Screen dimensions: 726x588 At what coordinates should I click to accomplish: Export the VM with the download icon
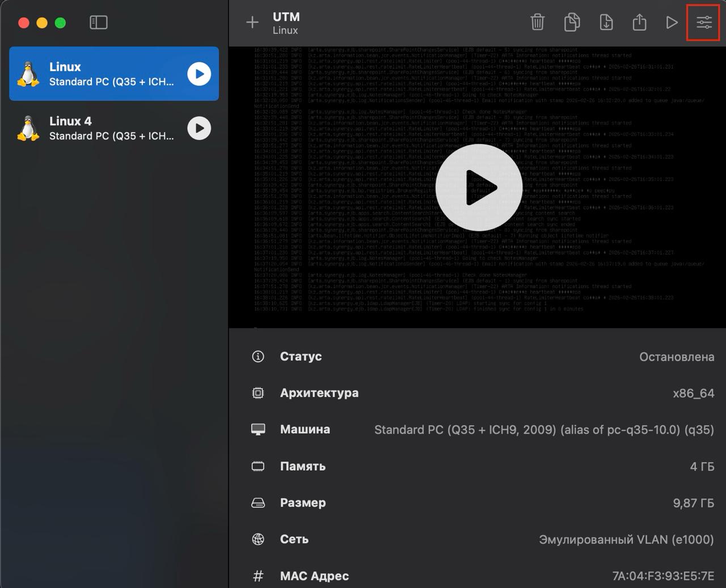pos(605,23)
